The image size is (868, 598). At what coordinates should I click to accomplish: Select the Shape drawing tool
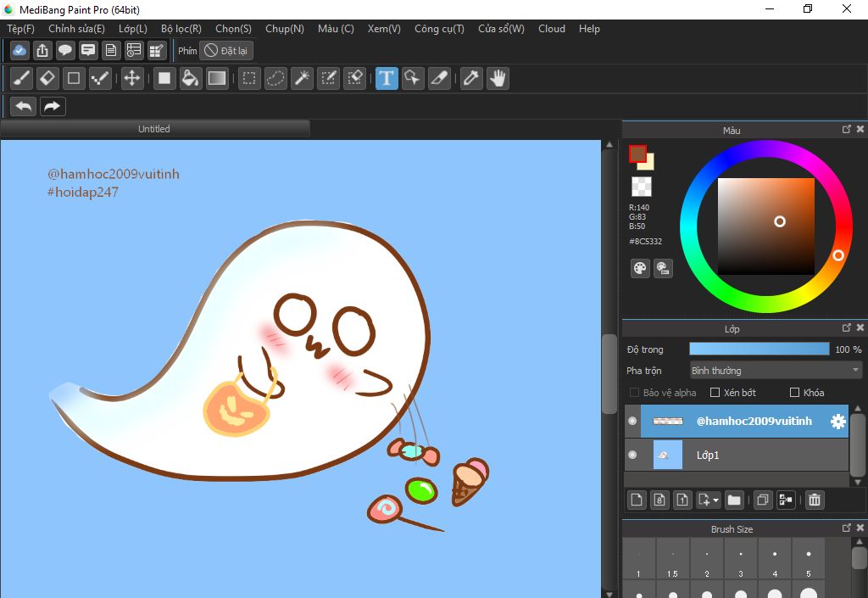(74, 78)
